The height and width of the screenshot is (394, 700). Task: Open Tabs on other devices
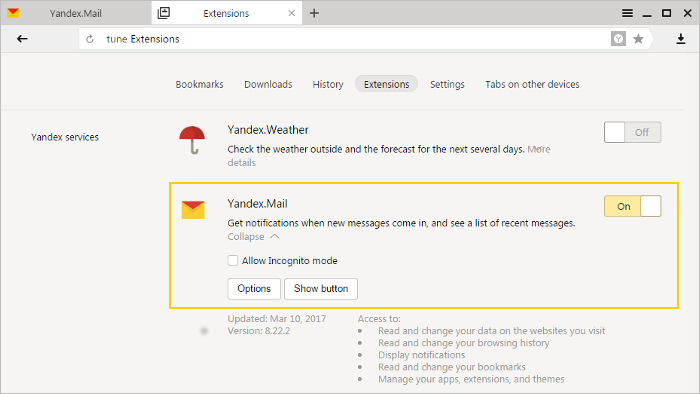[532, 84]
